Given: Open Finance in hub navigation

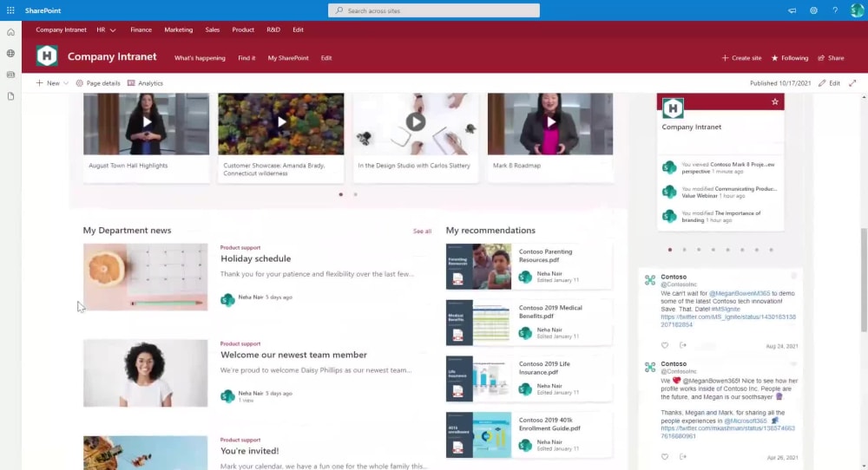Looking at the screenshot, I should pyautogui.click(x=141, y=29).
